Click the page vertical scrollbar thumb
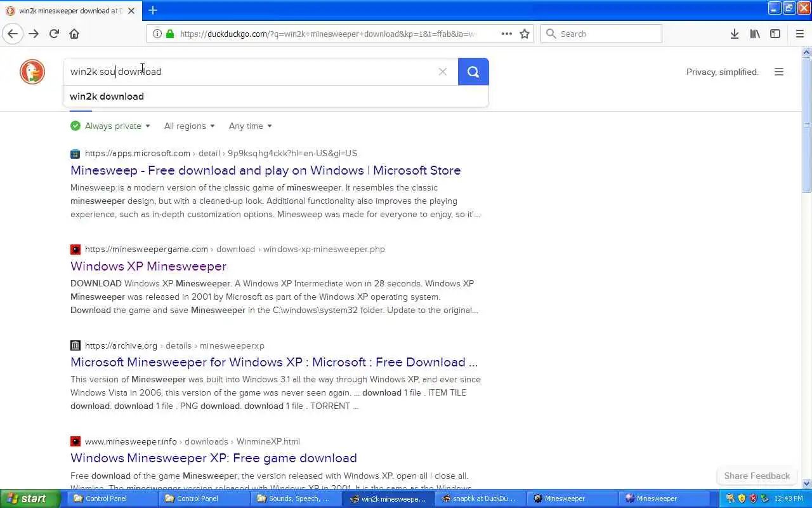This screenshot has width=812, height=508. coord(807,124)
